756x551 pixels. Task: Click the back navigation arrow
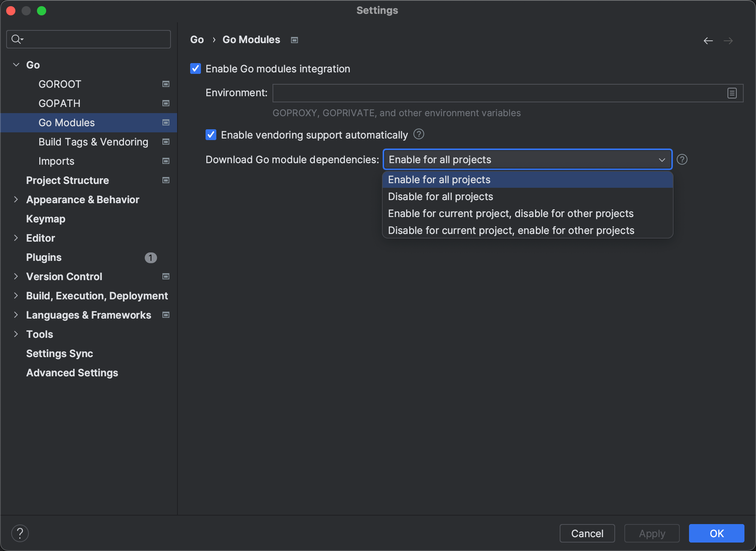click(708, 40)
